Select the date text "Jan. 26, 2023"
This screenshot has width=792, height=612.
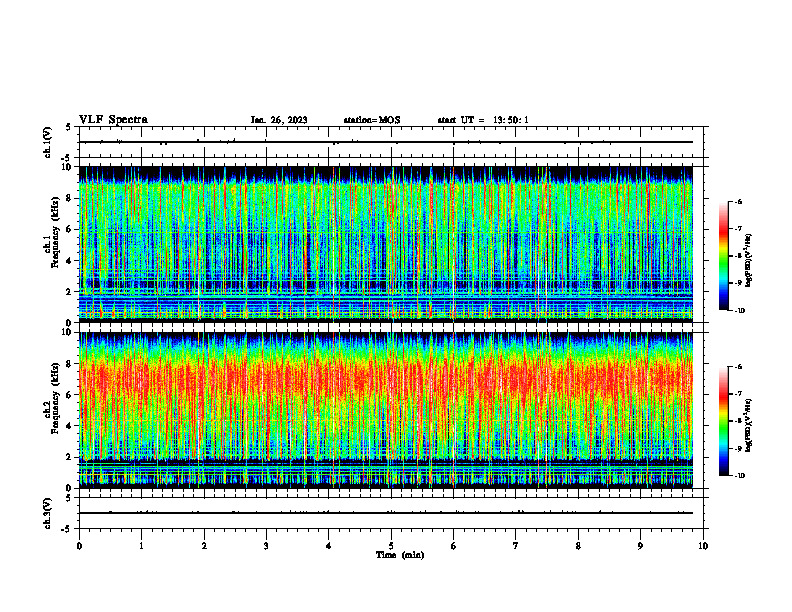click(279, 120)
